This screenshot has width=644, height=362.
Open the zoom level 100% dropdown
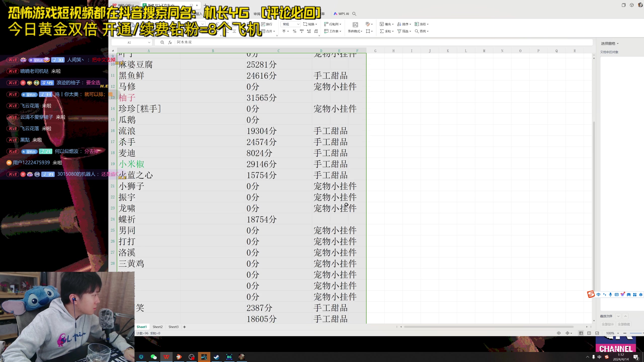618,333
